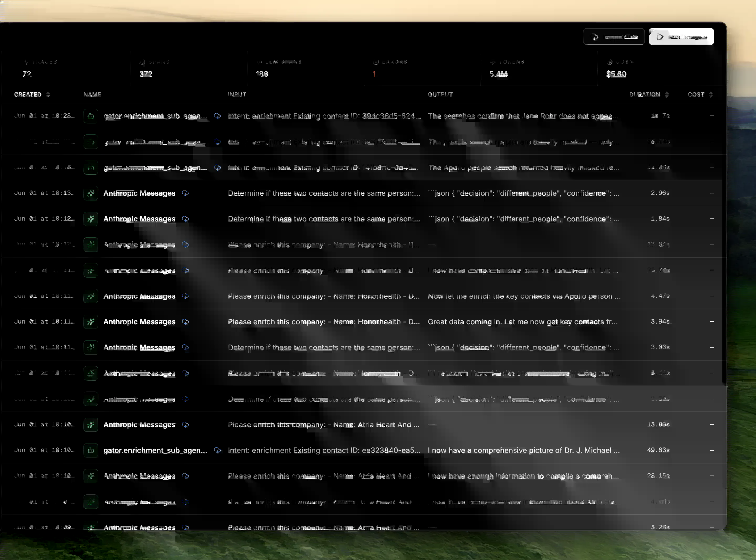This screenshot has width=756, height=560.
Task: Click the blue badge icon beside the 40.63s row name
Action: pos(217,451)
